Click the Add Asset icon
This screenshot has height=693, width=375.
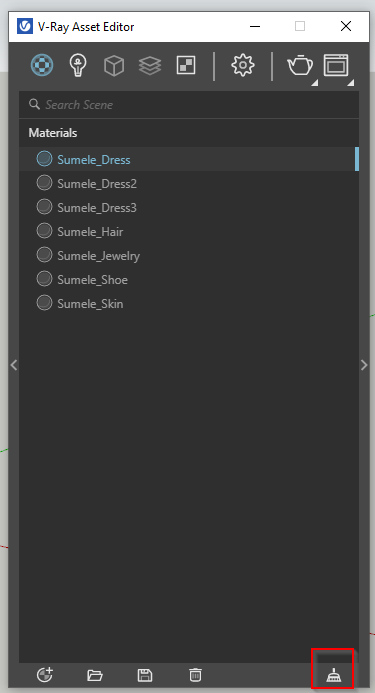(x=45, y=674)
